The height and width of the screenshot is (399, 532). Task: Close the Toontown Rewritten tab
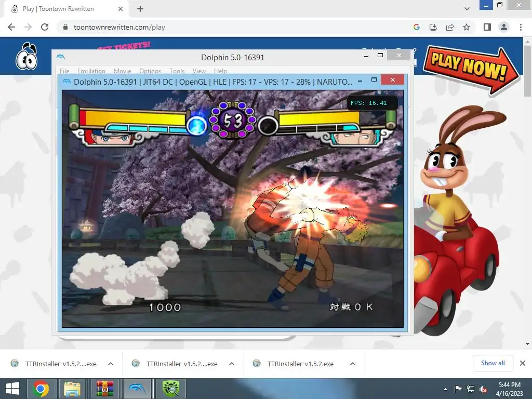coord(121,9)
